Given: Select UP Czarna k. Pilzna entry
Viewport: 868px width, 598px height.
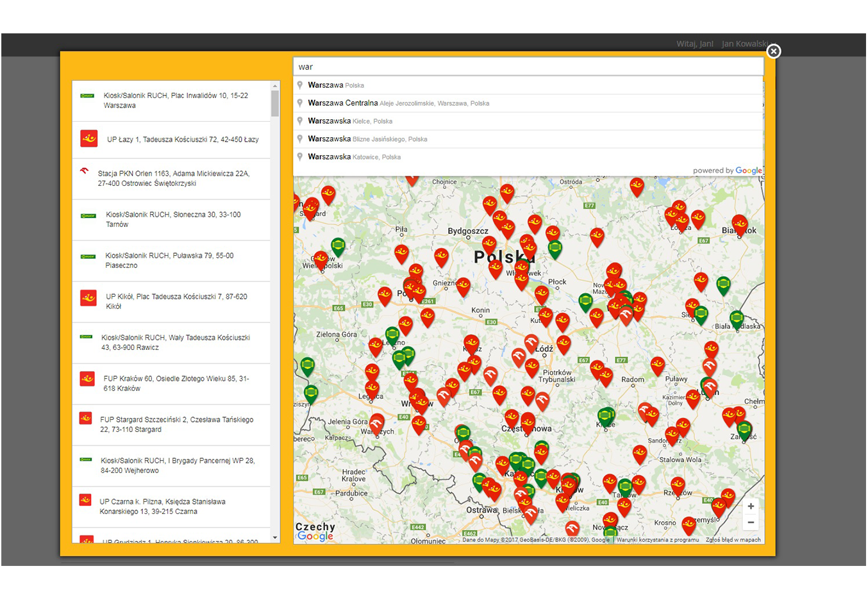Looking at the screenshot, I should (171, 507).
